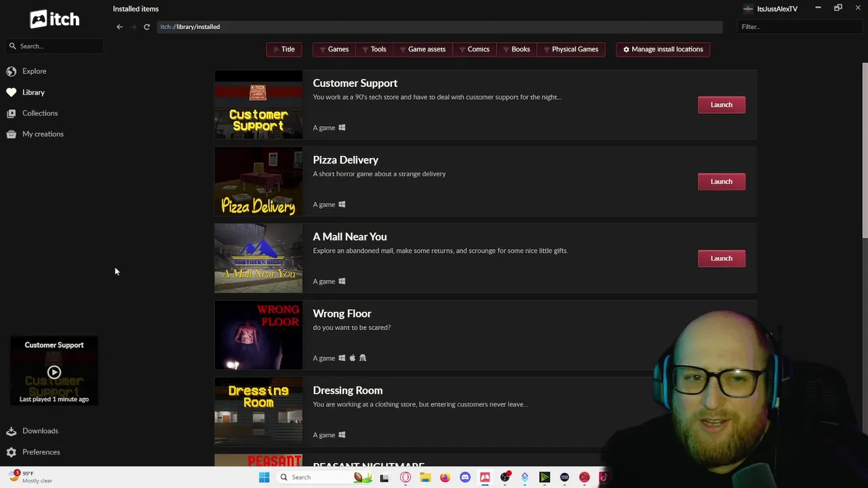Image resolution: width=868 pixels, height=488 pixels.
Task: Click the itch app taskbar icon
Action: [x=485, y=477]
